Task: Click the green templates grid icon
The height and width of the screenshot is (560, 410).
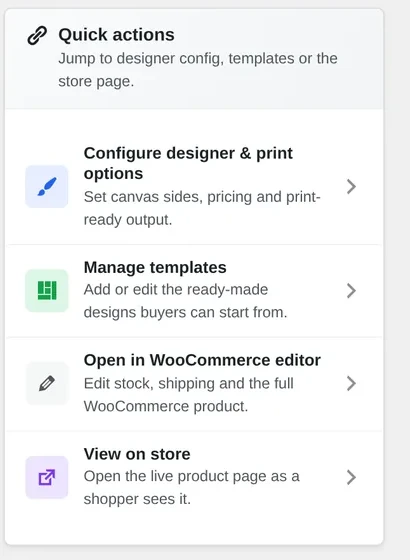Action: [47, 290]
